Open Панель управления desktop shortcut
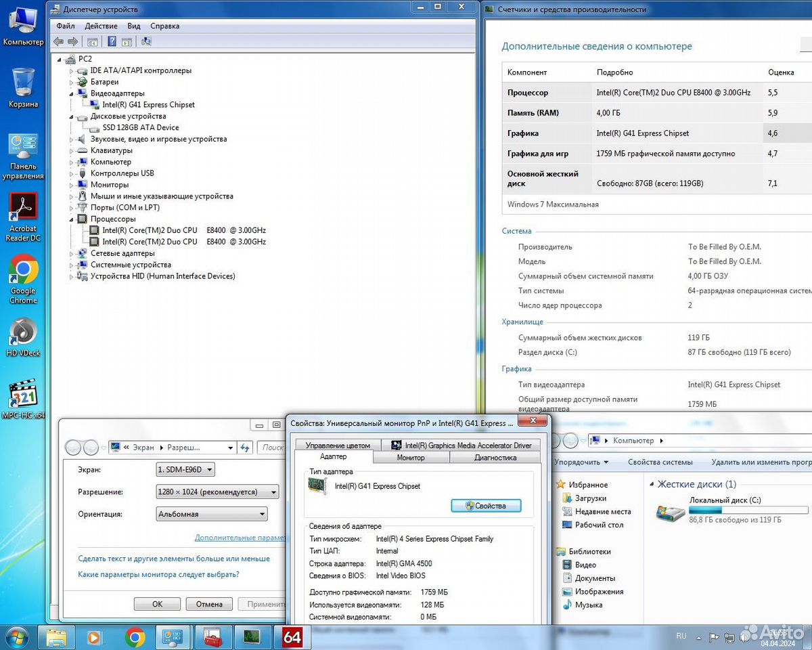The width and height of the screenshot is (812, 650). [23, 156]
